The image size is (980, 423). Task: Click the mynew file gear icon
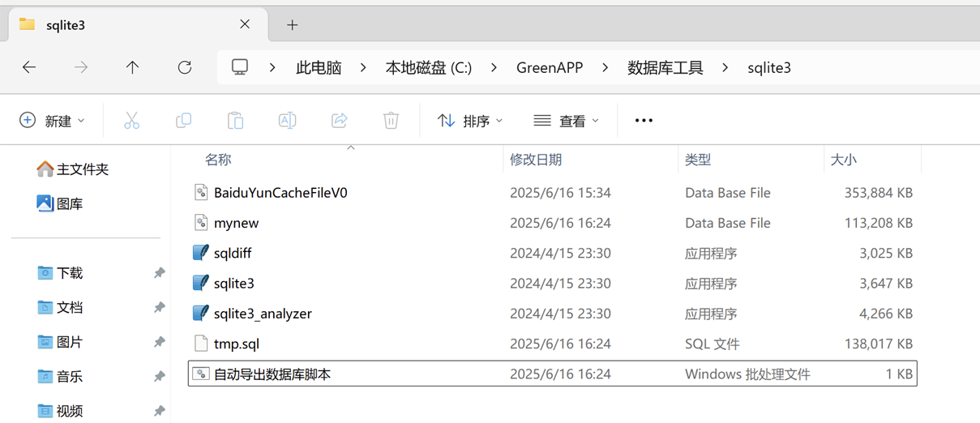[200, 222]
